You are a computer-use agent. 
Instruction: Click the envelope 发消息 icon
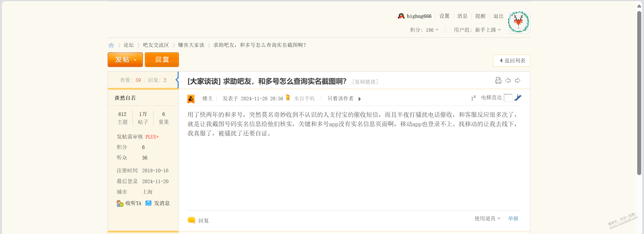tap(148, 203)
